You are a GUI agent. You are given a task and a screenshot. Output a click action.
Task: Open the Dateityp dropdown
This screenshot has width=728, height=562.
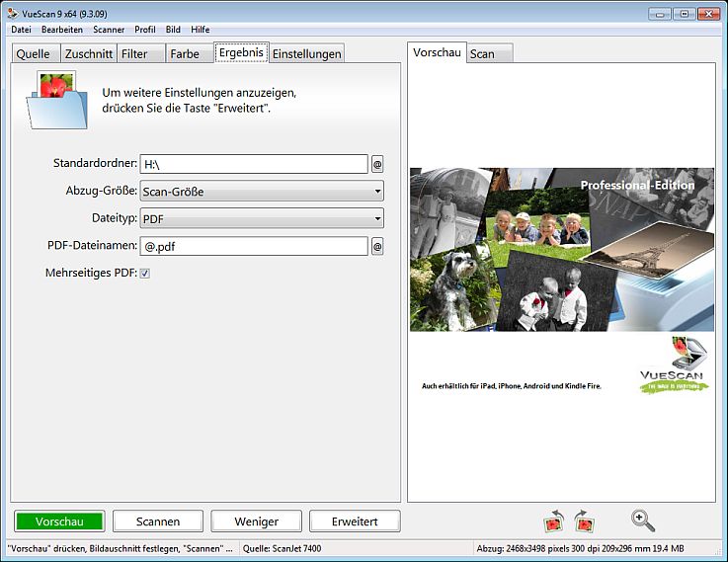pyautogui.click(x=262, y=218)
